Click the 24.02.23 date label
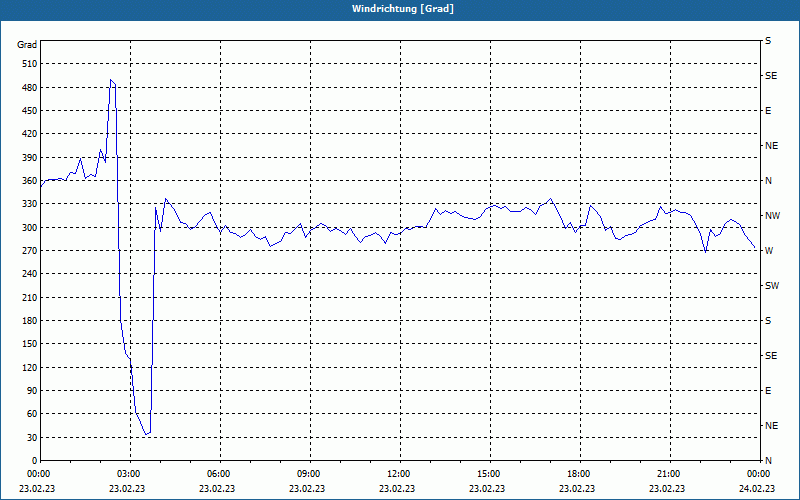 pyautogui.click(x=757, y=489)
